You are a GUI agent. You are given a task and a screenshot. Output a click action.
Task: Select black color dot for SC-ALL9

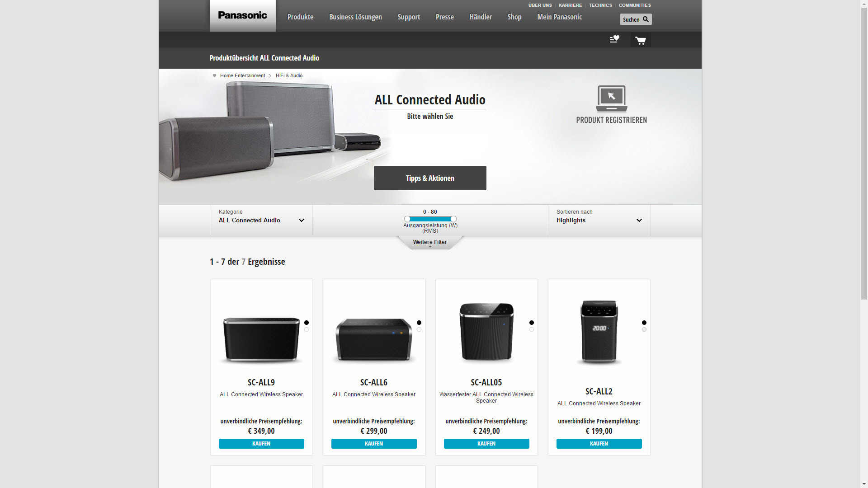point(307,323)
